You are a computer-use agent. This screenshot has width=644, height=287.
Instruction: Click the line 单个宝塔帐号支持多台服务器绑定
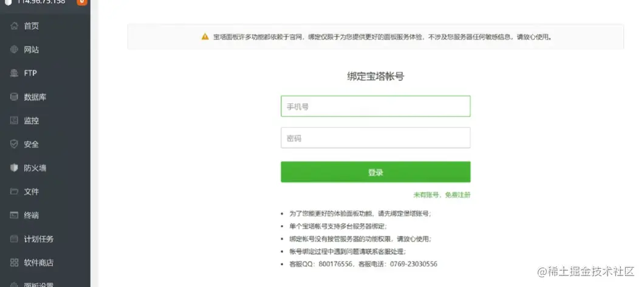(338, 226)
